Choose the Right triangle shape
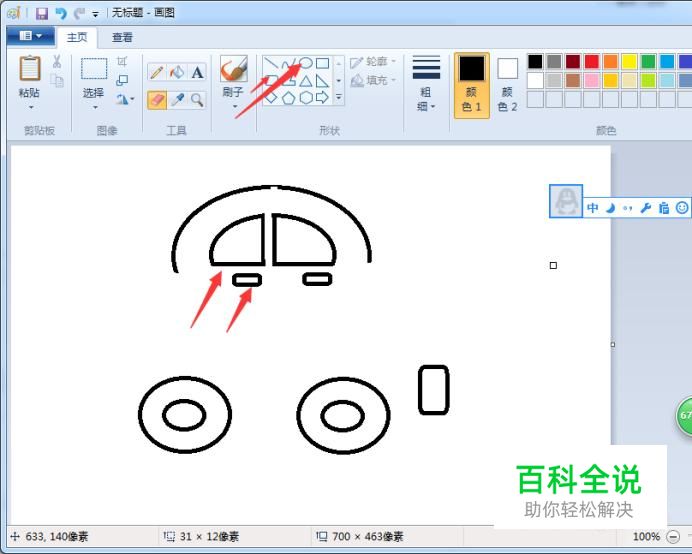 (x=323, y=81)
